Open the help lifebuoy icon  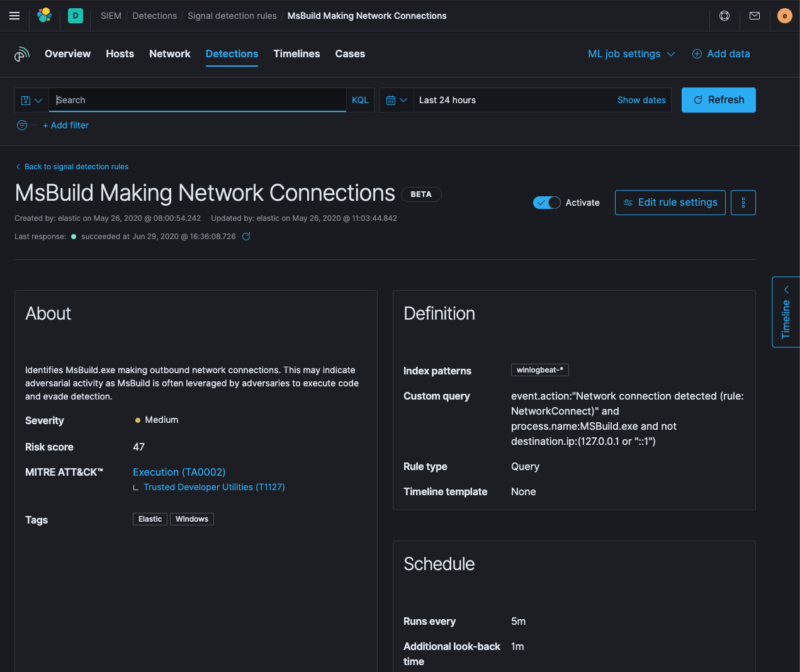pos(724,16)
